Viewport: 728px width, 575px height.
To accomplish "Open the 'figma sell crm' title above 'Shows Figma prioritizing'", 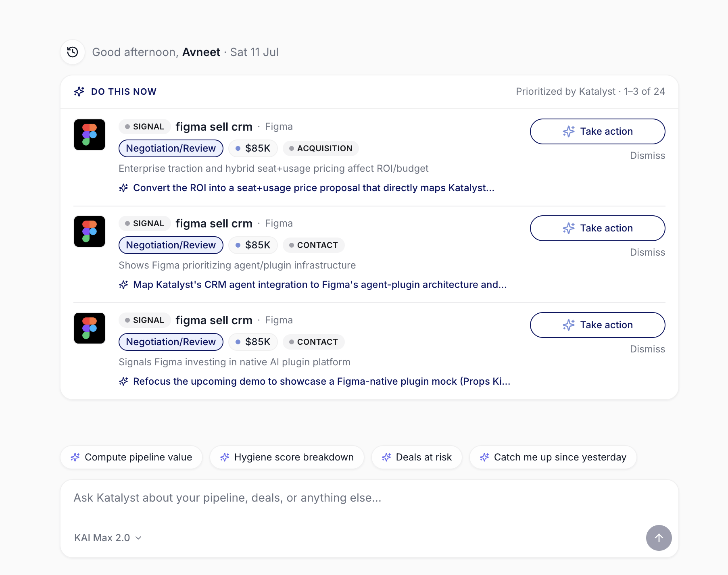I will (x=214, y=223).
